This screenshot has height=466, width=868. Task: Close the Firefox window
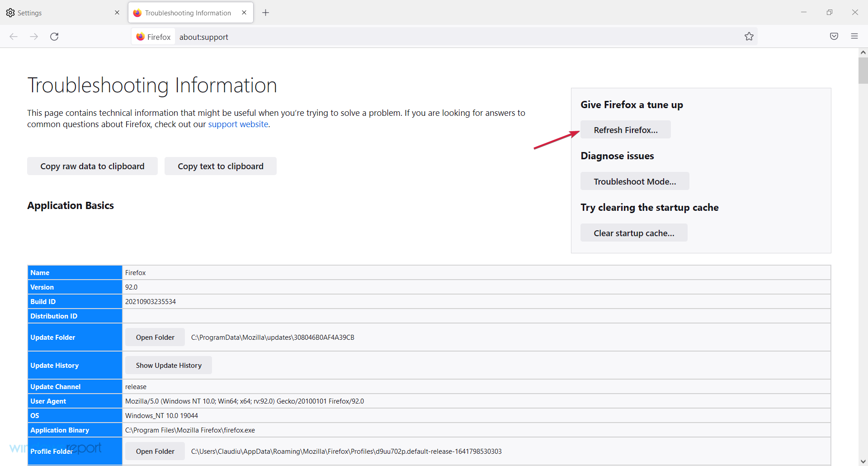[855, 12]
